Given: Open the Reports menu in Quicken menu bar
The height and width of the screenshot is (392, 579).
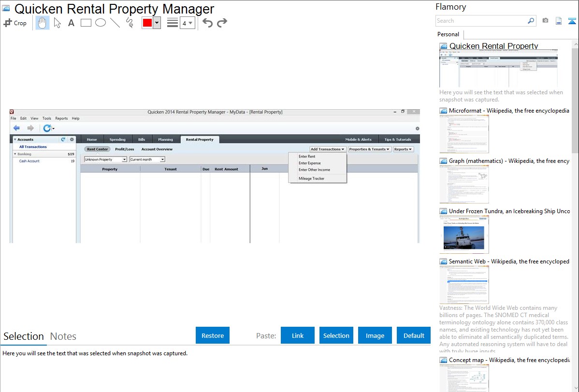Looking at the screenshot, I should point(61,118).
